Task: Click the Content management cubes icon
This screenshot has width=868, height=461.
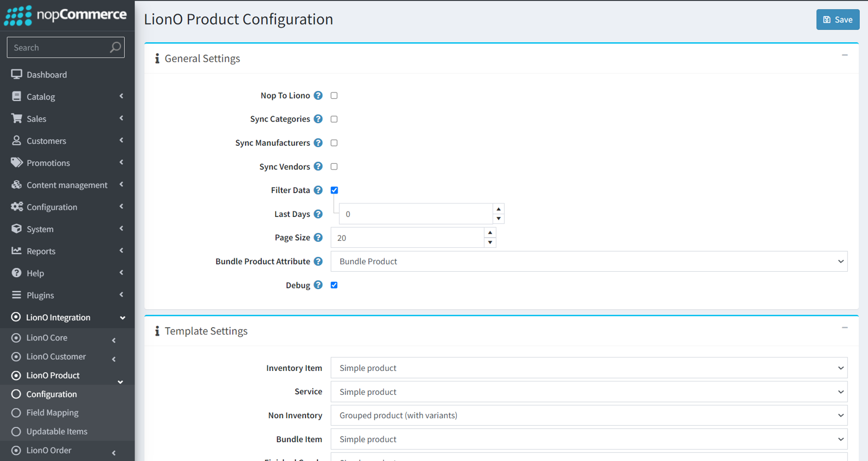Action: (x=17, y=185)
